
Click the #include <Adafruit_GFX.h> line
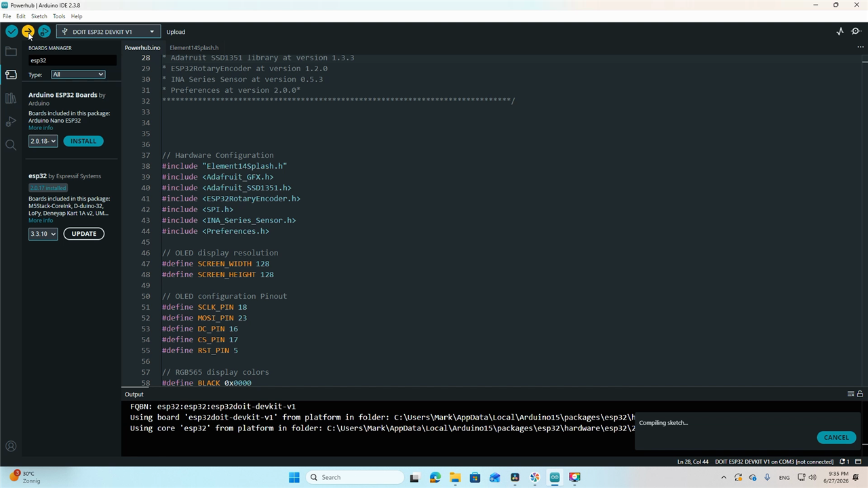(x=218, y=177)
